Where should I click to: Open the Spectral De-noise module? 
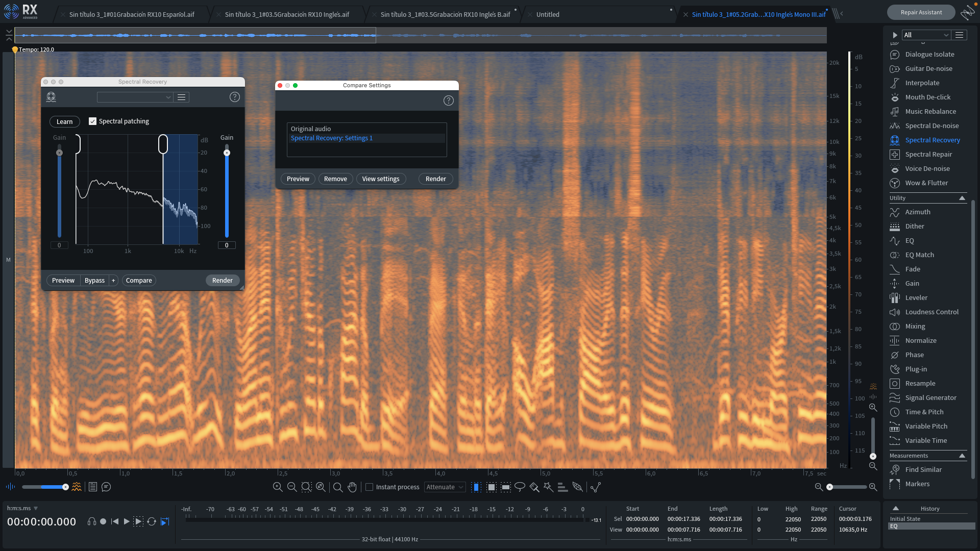tap(931, 126)
